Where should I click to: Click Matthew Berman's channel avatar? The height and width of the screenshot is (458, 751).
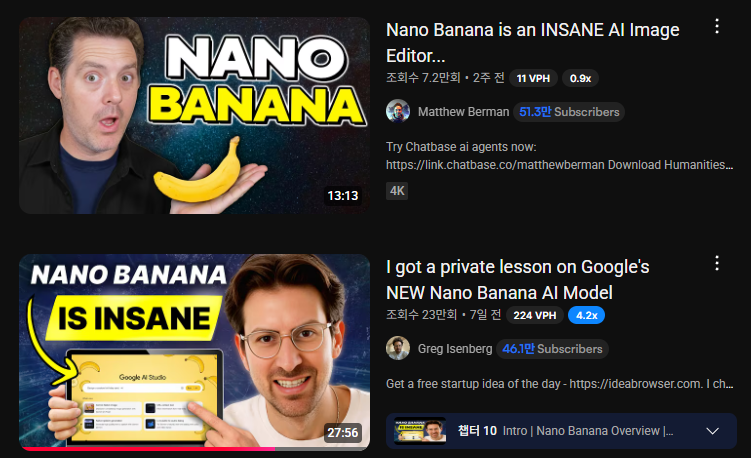click(398, 112)
